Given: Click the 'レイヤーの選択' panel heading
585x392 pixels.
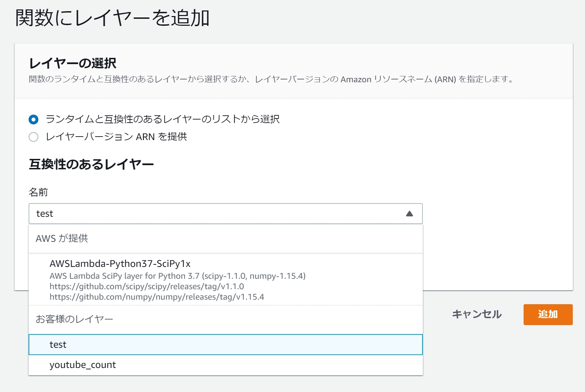Looking at the screenshot, I should [x=73, y=63].
